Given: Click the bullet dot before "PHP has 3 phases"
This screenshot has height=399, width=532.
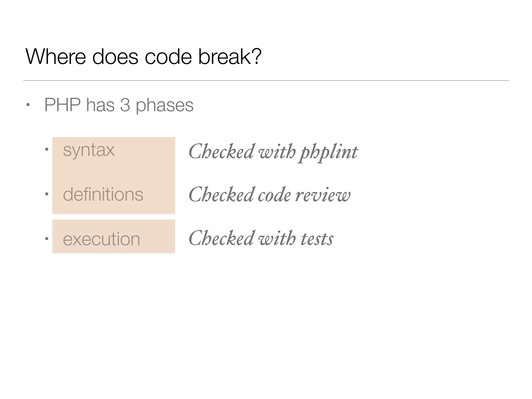Looking at the screenshot, I should 28,105.
